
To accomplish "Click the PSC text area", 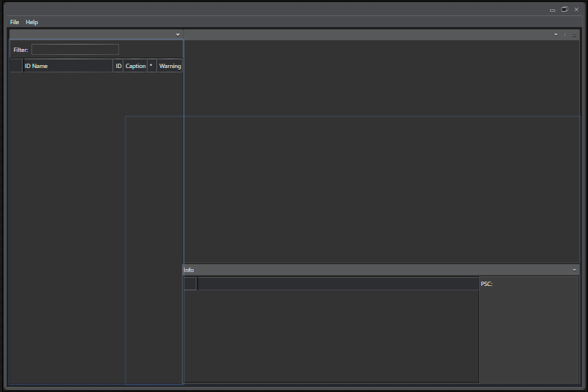I will pyautogui.click(x=528, y=329).
